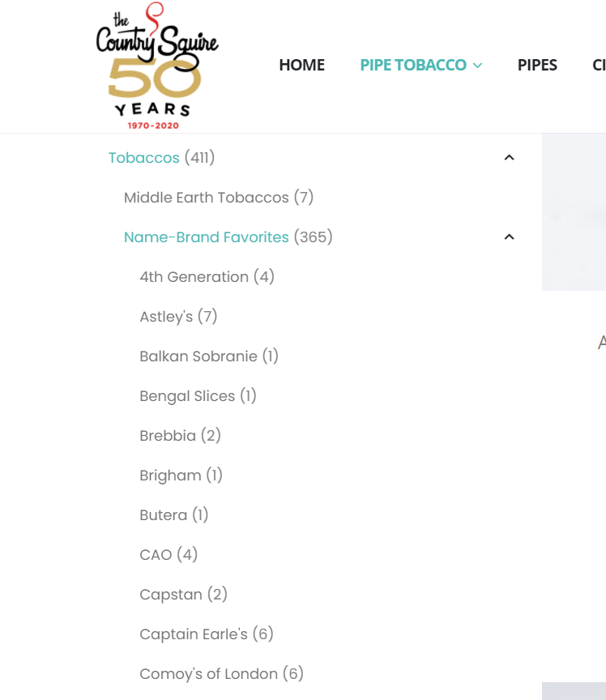Image resolution: width=606 pixels, height=700 pixels.
Task: Select the 4th Generation brand
Action: [x=194, y=277]
